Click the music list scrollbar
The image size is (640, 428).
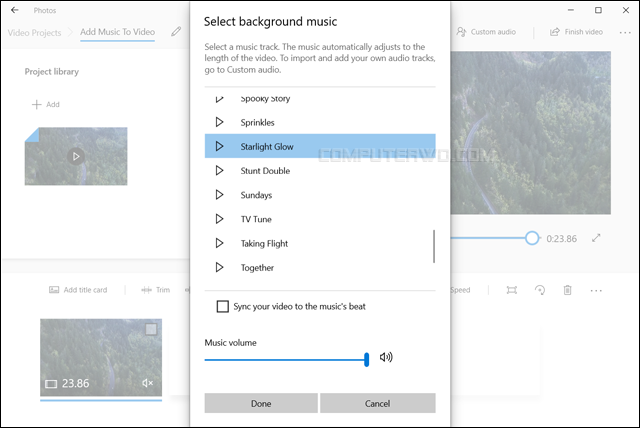pos(434,245)
